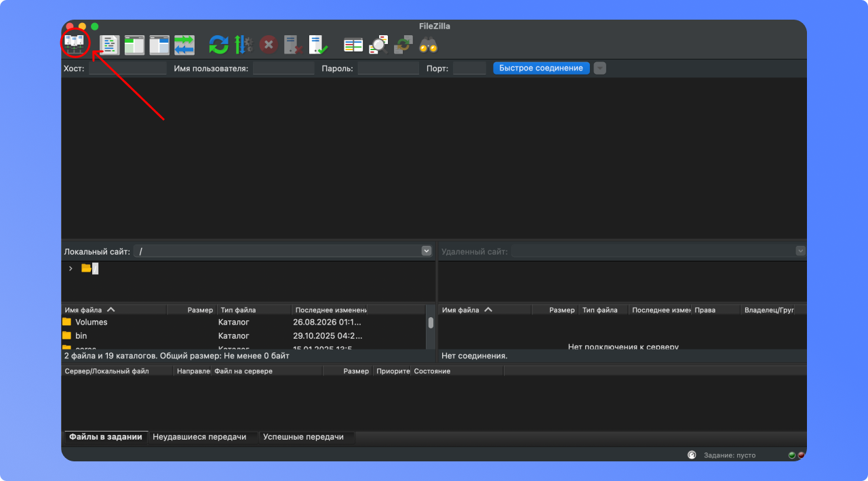Click the Направление queue column header
Screen dimensions: 868x481
point(193,371)
